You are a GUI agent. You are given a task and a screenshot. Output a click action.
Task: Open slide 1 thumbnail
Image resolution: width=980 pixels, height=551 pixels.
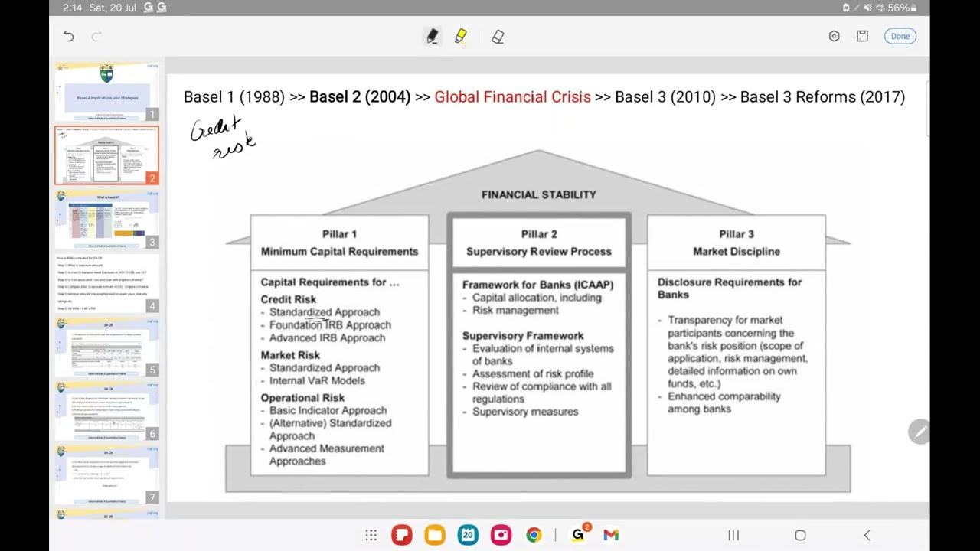point(107,92)
